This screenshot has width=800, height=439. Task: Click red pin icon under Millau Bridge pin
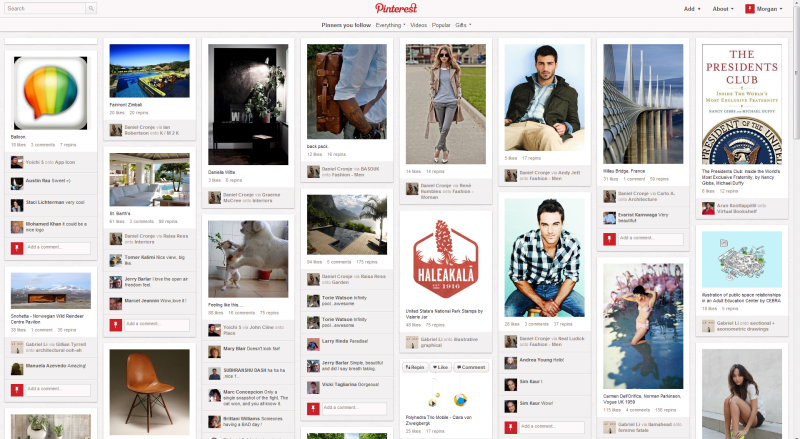pos(609,239)
